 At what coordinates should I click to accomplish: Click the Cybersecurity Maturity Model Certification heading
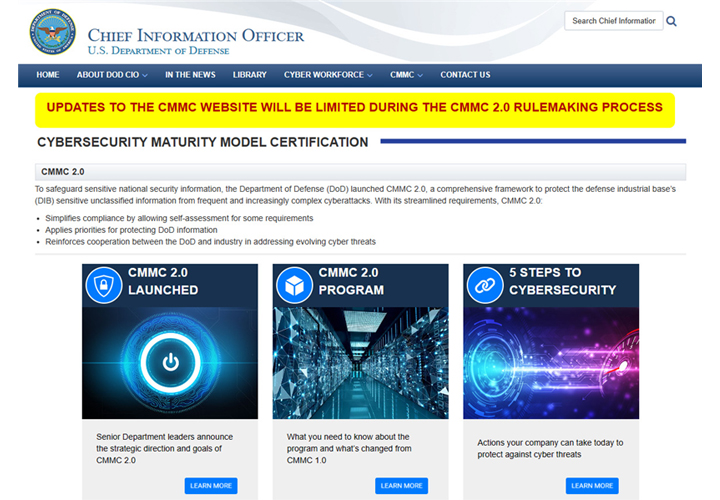pos(202,142)
